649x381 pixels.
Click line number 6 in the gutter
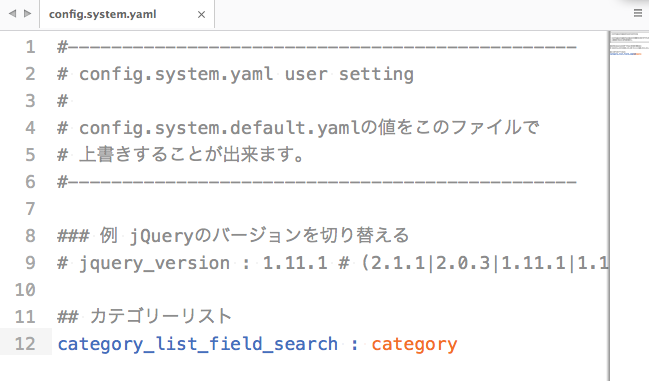coord(30,182)
